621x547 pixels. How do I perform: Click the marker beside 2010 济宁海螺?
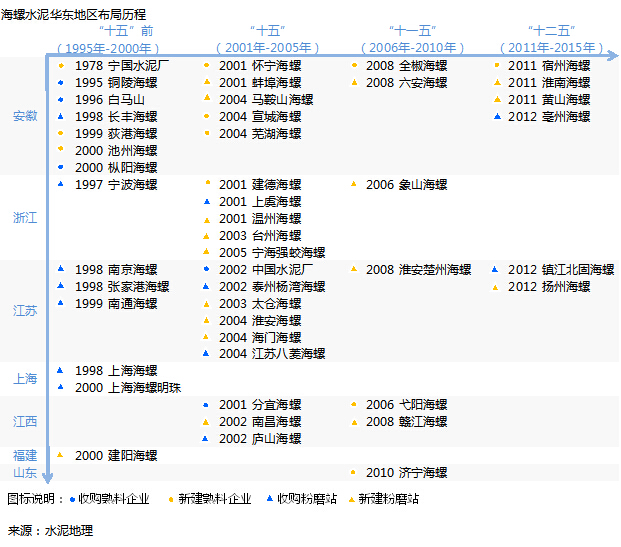pyautogui.click(x=354, y=472)
